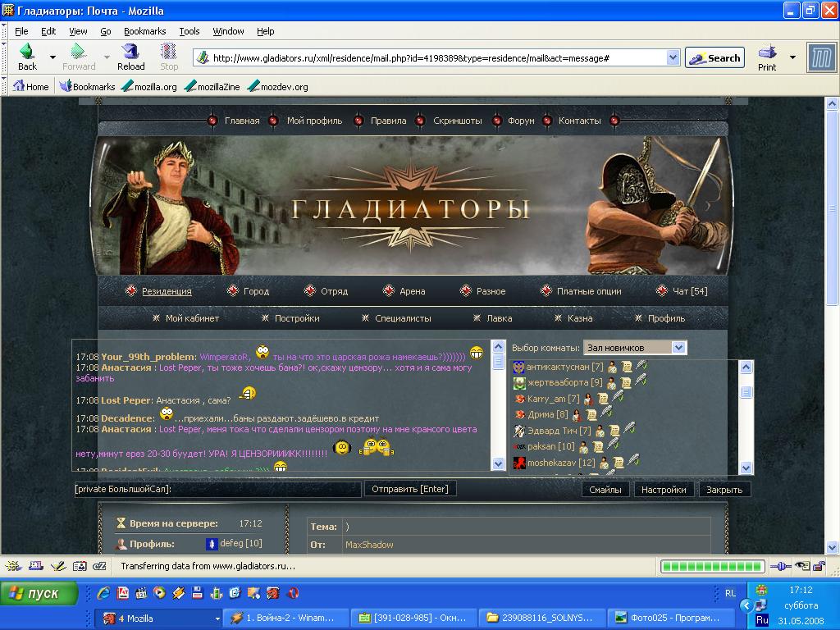Click the Home bookmark icon

(x=19, y=86)
